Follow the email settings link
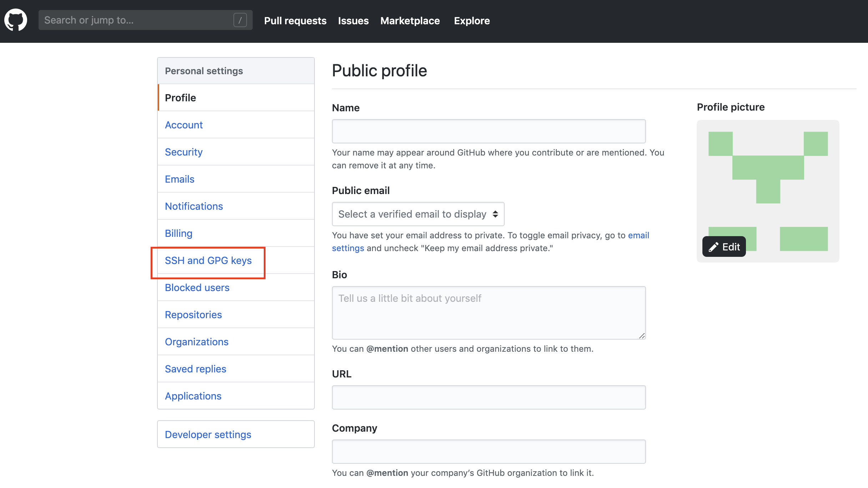The width and height of the screenshot is (868, 488). click(x=638, y=235)
